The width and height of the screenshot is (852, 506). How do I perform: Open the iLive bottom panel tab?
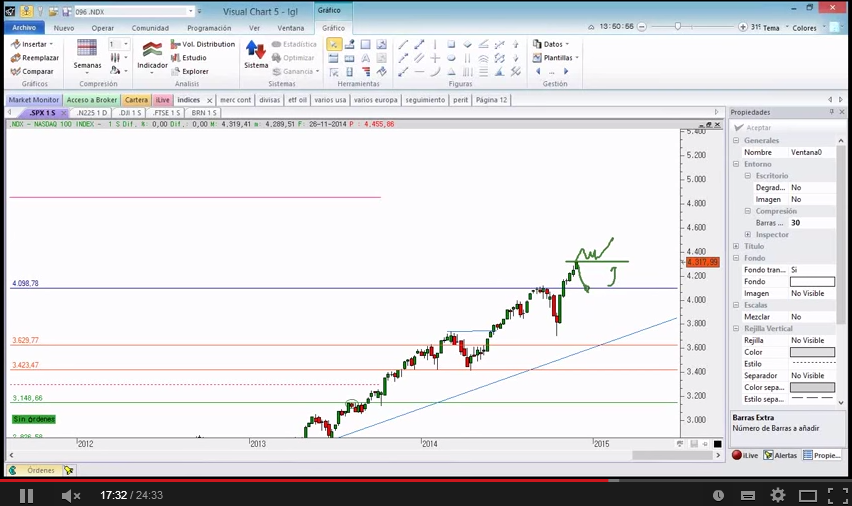pyautogui.click(x=745, y=455)
